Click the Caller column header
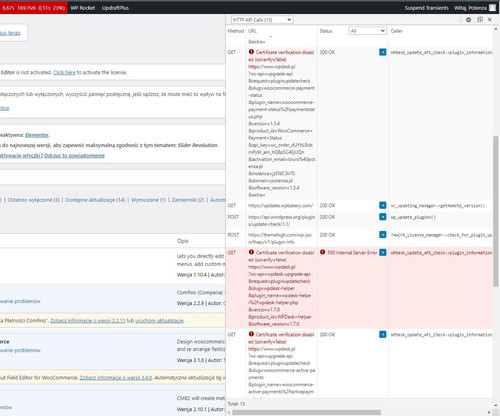This screenshot has height=416, width=500. (x=397, y=31)
